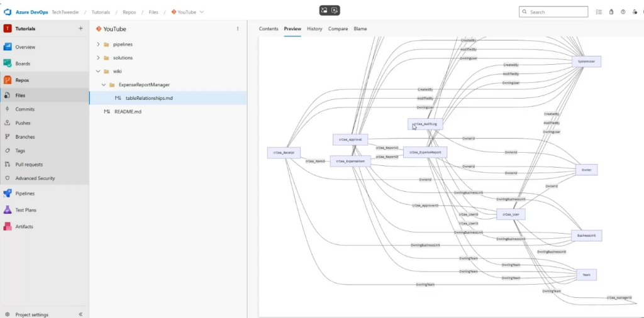Click the User settings icon
644x318 pixels.
point(635,12)
